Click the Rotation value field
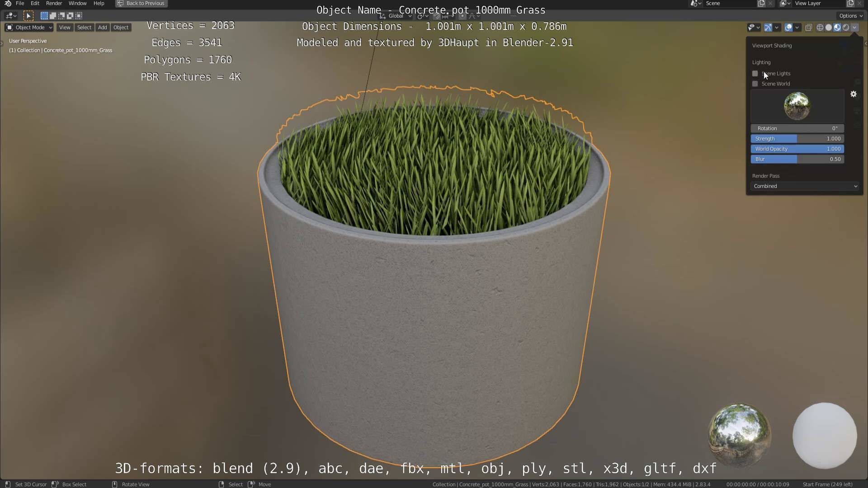 pos(797,128)
